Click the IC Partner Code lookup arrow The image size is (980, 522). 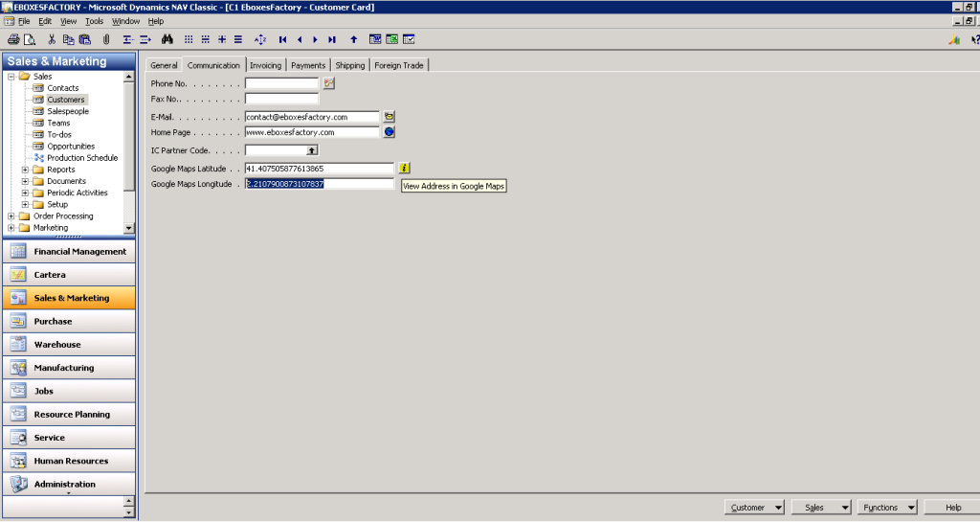(x=312, y=150)
